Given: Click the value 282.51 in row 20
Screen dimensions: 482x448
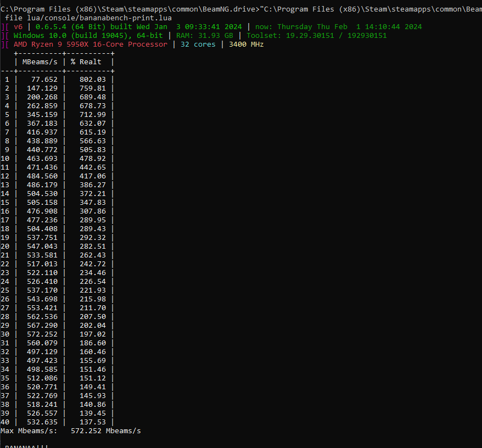Looking at the screenshot, I should 93,247.
